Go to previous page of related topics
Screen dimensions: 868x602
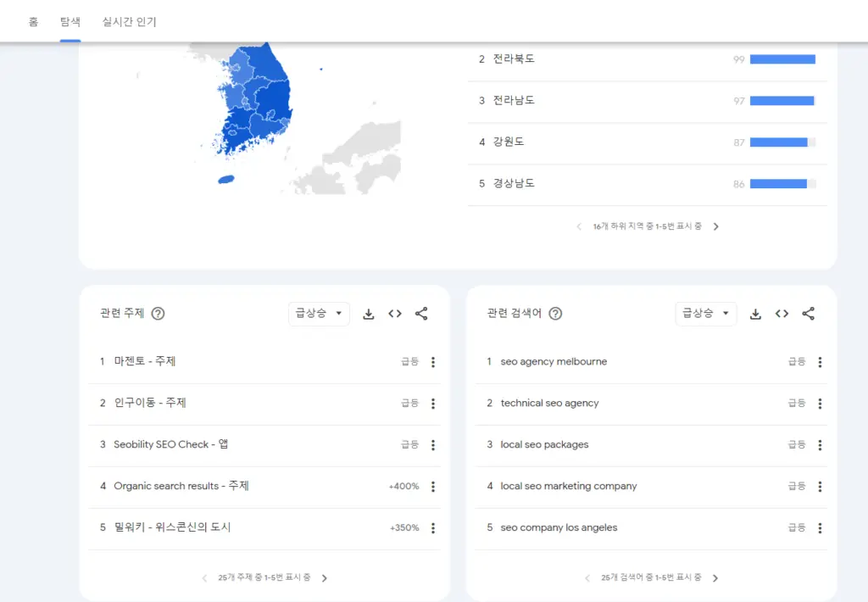[x=205, y=578]
